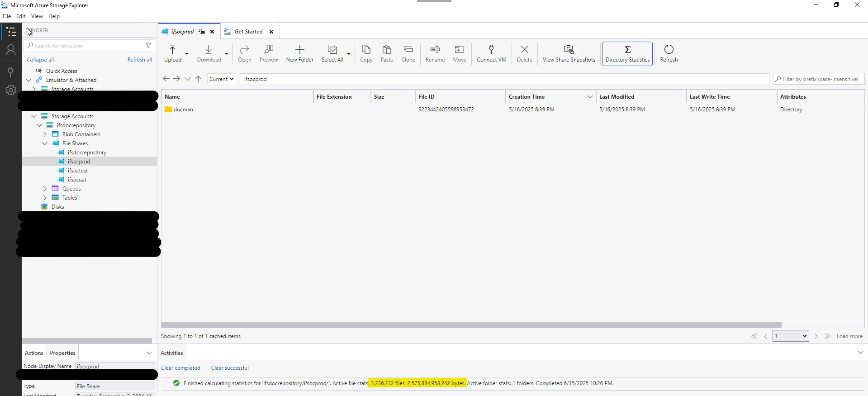The height and width of the screenshot is (396, 868).
Task: Click the Clear completed link
Action: [x=180, y=368]
